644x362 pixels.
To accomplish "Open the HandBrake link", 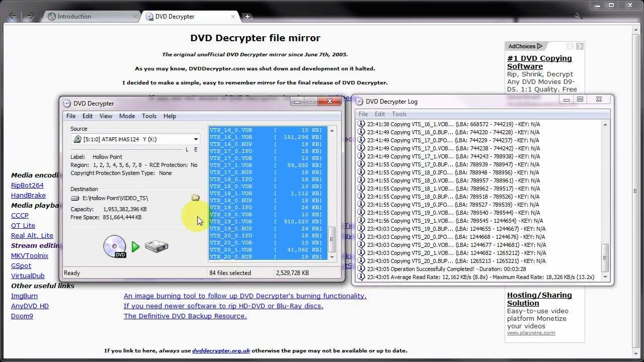I will pos(28,196).
